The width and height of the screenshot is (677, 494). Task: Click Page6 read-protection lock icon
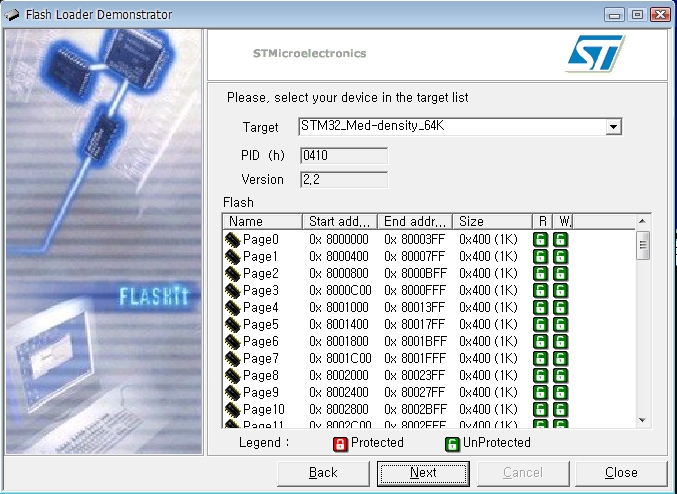pyautogui.click(x=540, y=342)
